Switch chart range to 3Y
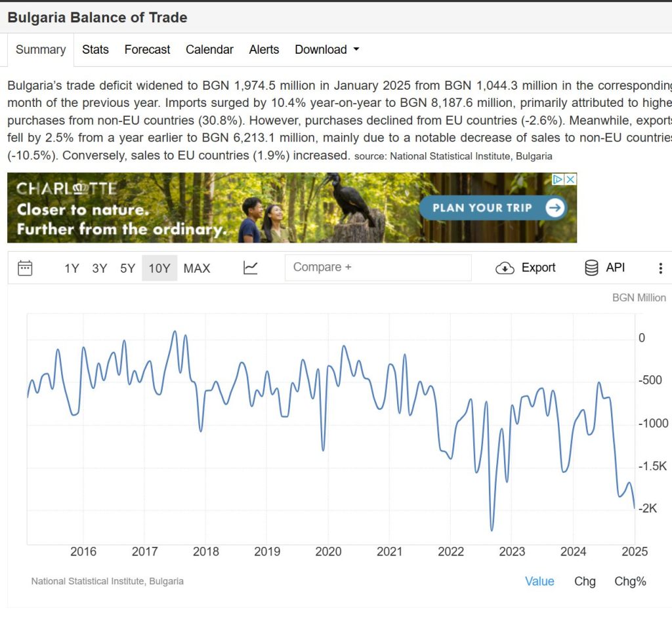 pos(100,268)
